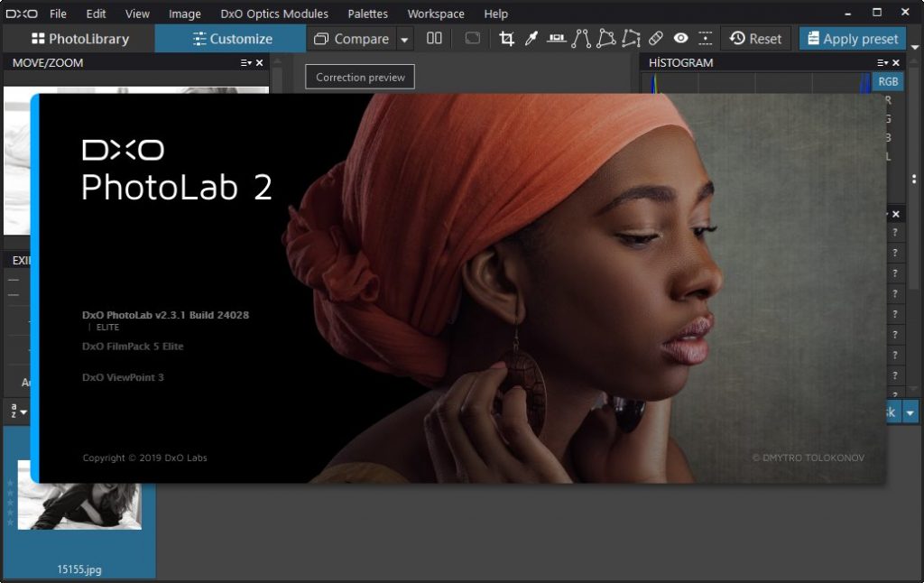Image resolution: width=924 pixels, height=583 pixels.
Task: Switch to the PhotoLibrary tab
Action: pyautogui.click(x=79, y=39)
